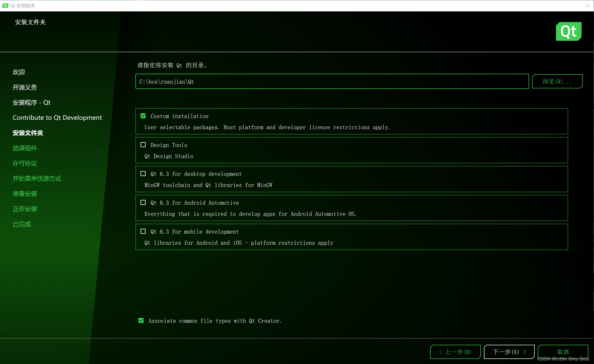
Task: Toggle the Custom installation checkbox
Action: 143,116
